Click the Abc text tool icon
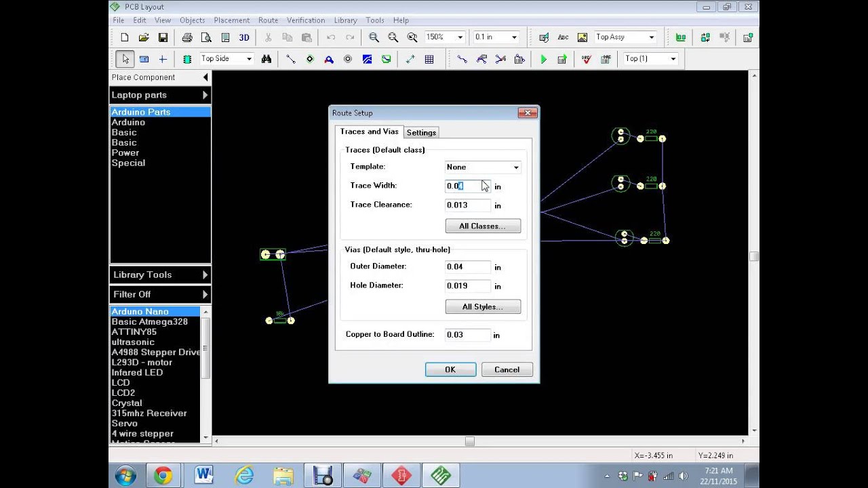This screenshot has height=488, width=868. pyautogui.click(x=563, y=37)
